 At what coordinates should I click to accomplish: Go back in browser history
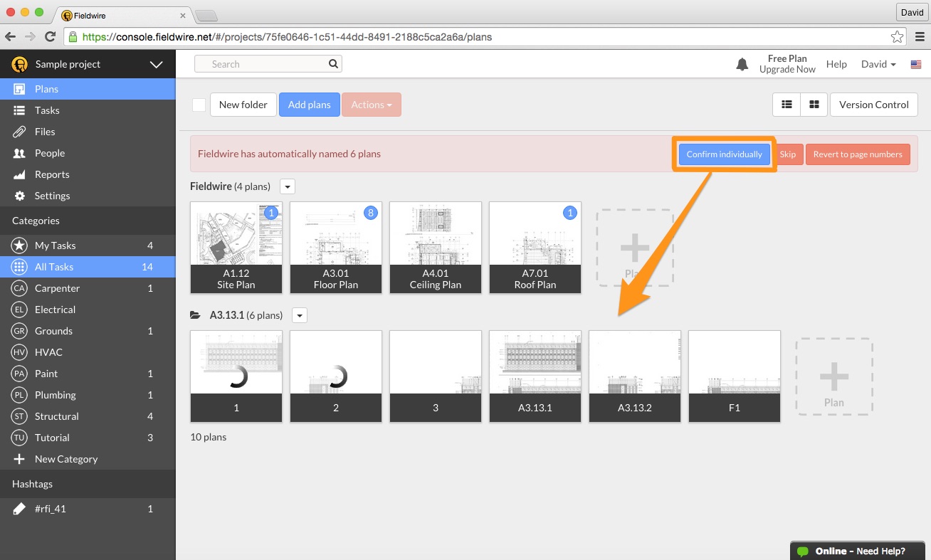point(11,36)
